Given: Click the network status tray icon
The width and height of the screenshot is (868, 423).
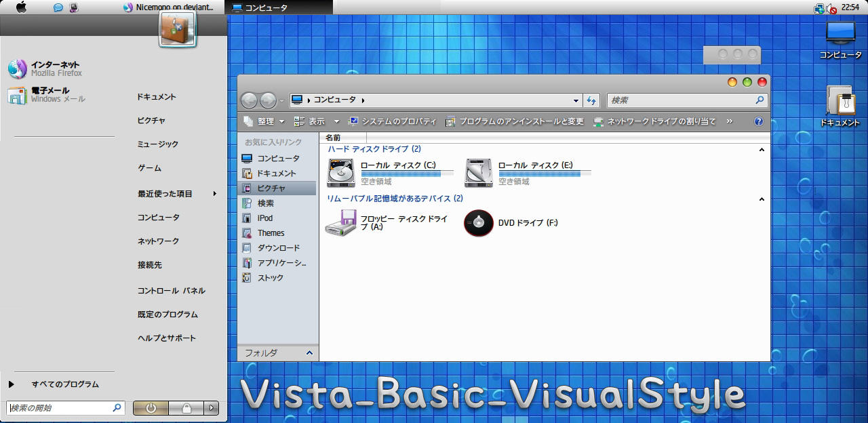Looking at the screenshot, I should 819,9.
